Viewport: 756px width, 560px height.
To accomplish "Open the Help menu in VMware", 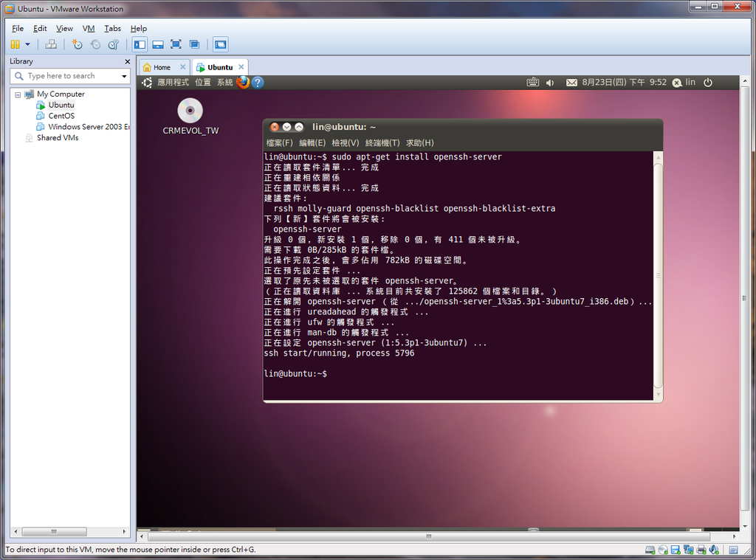I will pyautogui.click(x=138, y=29).
